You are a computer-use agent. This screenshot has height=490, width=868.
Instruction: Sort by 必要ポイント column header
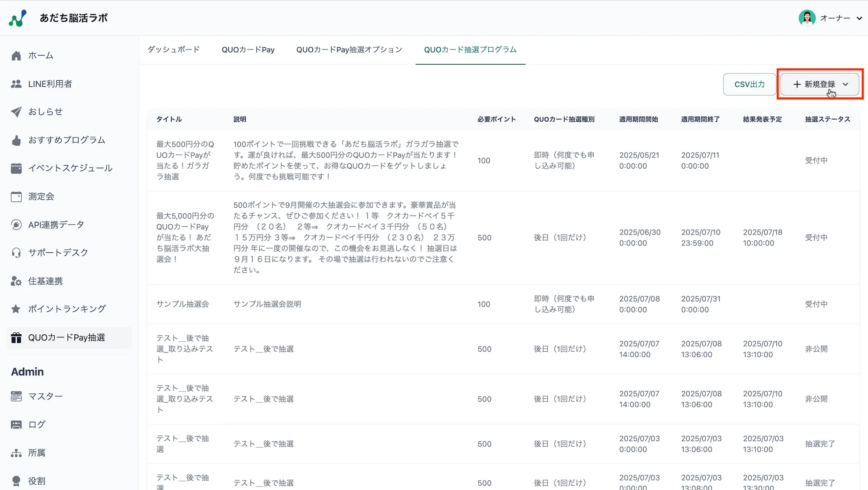pos(496,119)
